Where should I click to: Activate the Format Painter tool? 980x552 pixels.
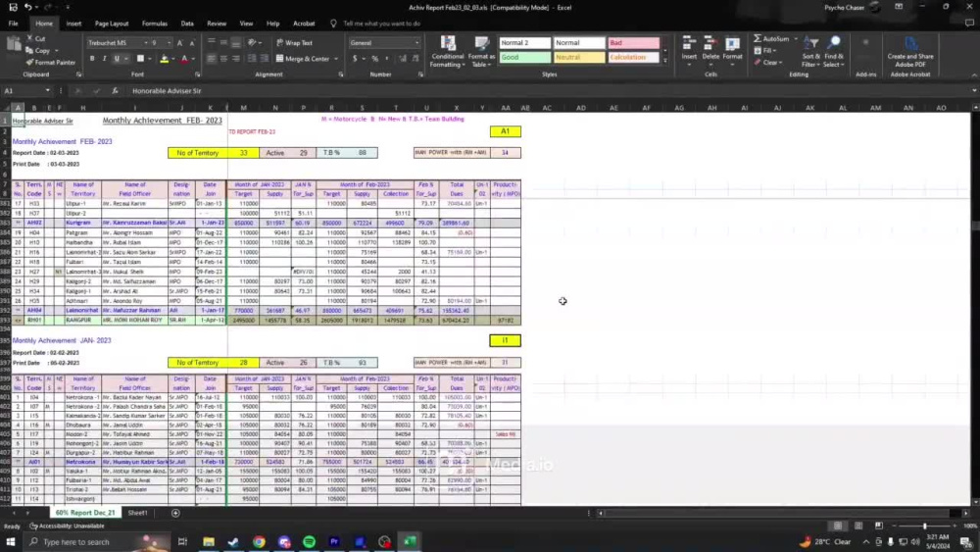(x=51, y=63)
